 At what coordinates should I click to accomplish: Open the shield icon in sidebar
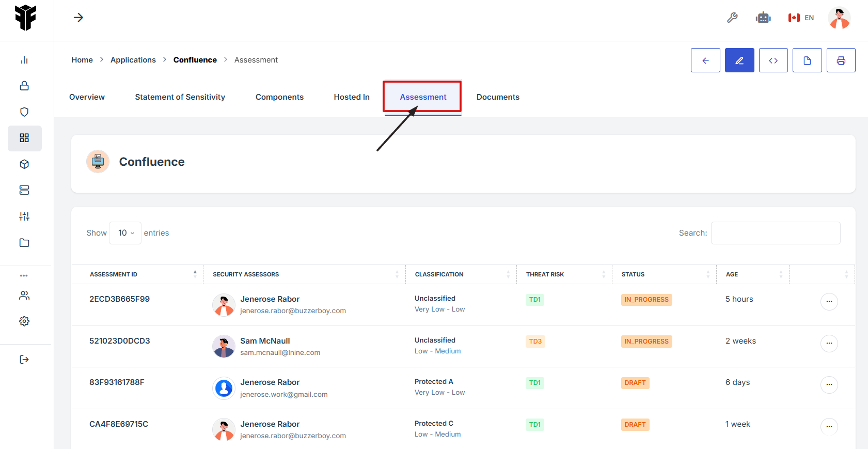tap(24, 112)
